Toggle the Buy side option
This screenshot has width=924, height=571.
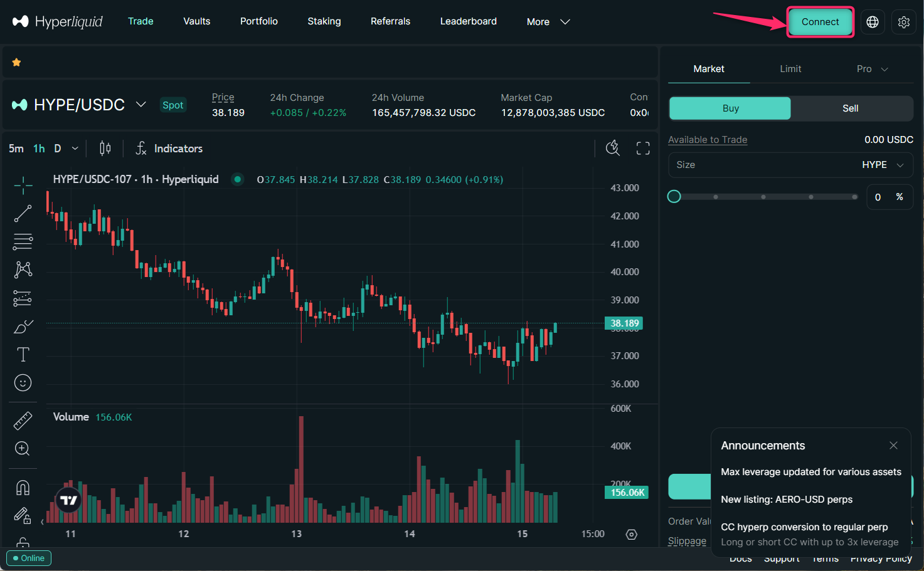[730, 108]
